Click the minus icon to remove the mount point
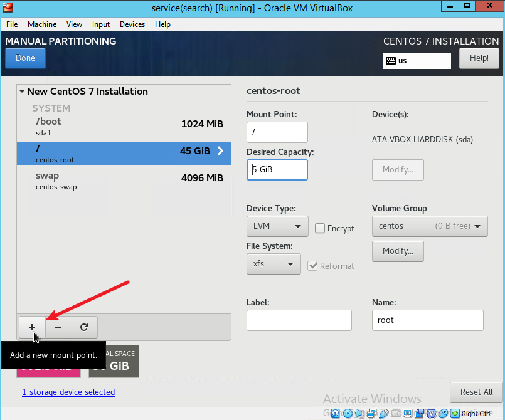 [58, 327]
